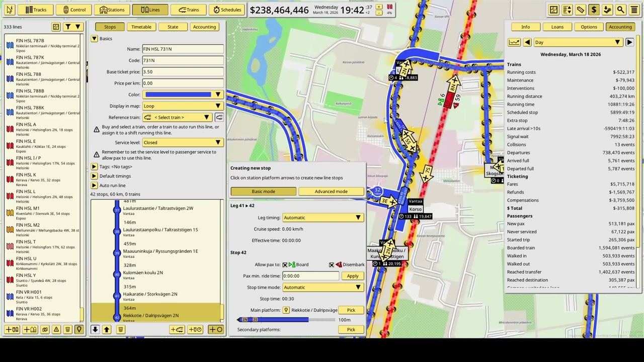Click the add new line icon

click(12, 329)
